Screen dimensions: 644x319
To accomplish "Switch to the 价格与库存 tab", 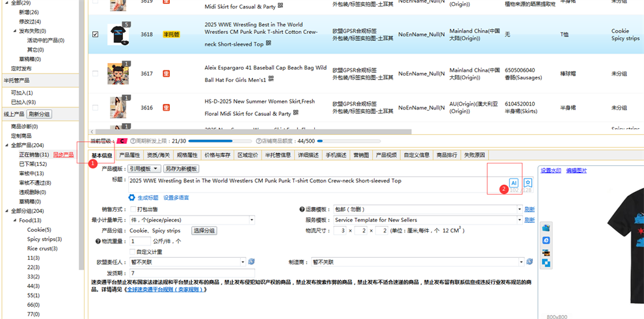I will pos(218,156).
